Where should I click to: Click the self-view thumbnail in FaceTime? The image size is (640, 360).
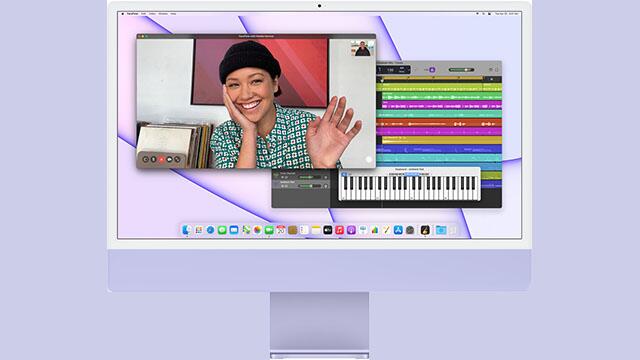362,48
